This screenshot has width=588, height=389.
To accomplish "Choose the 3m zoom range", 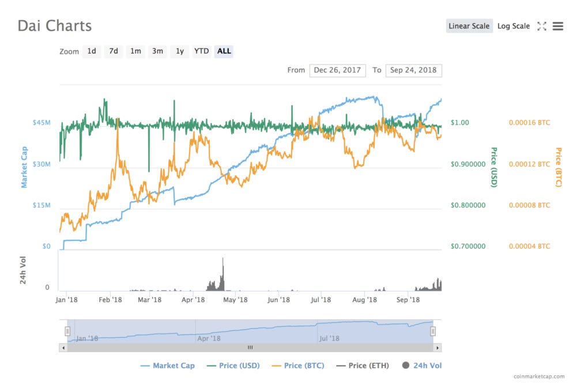I will 157,51.
